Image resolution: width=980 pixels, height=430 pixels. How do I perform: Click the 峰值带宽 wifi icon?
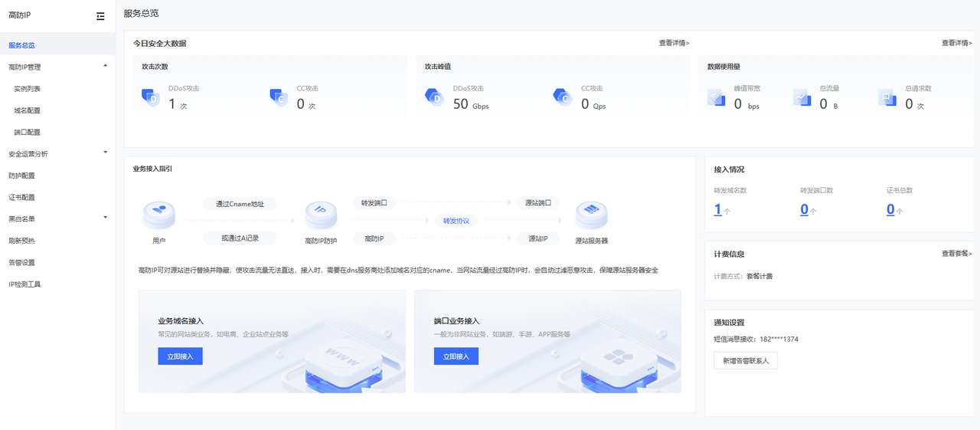click(x=716, y=97)
